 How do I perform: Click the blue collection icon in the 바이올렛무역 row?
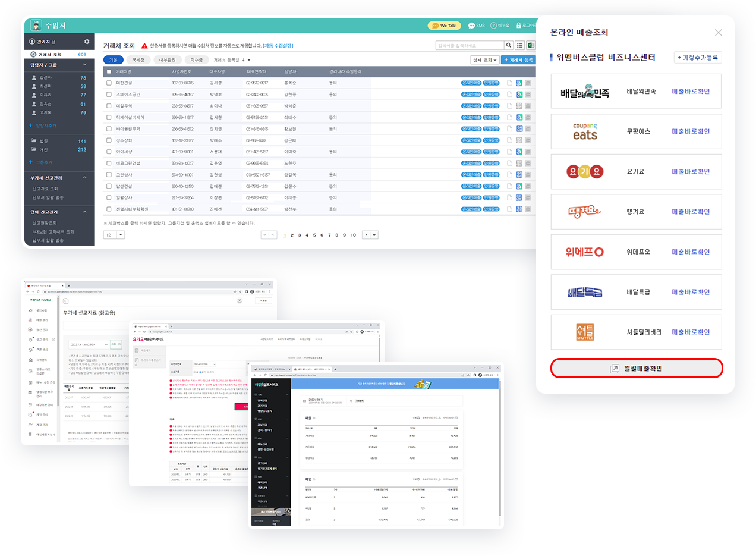click(519, 129)
